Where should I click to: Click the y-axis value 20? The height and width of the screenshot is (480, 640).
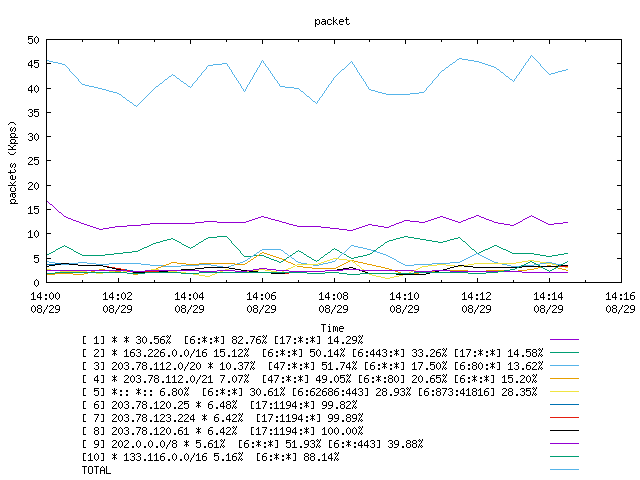click(33, 186)
